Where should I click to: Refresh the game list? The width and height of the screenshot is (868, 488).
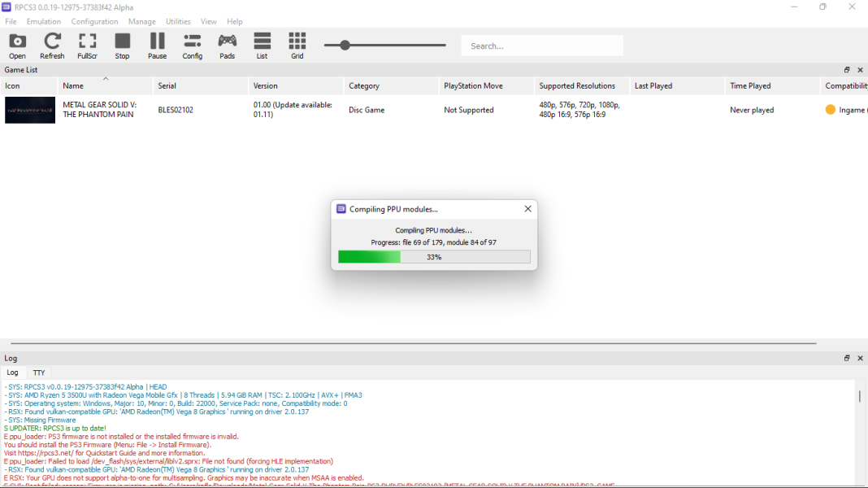tap(52, 46)
